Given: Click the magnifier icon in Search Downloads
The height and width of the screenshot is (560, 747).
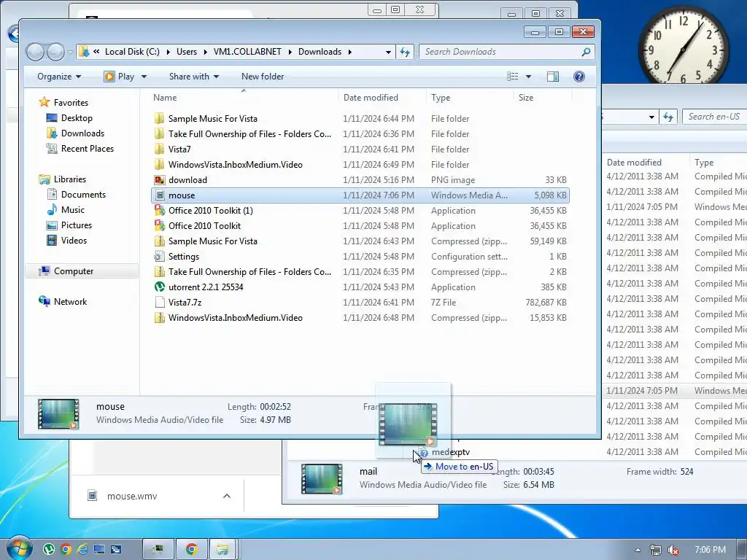Looking at the screenshot, I should coord(587,52).
